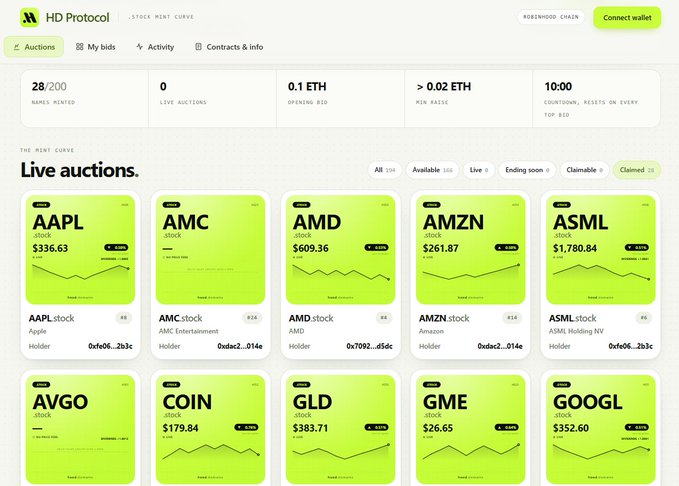Image resolution: width=679 pixels, height=486 pixels.
Task: Click the COIN price $179.84
Action: click(180, 428)
